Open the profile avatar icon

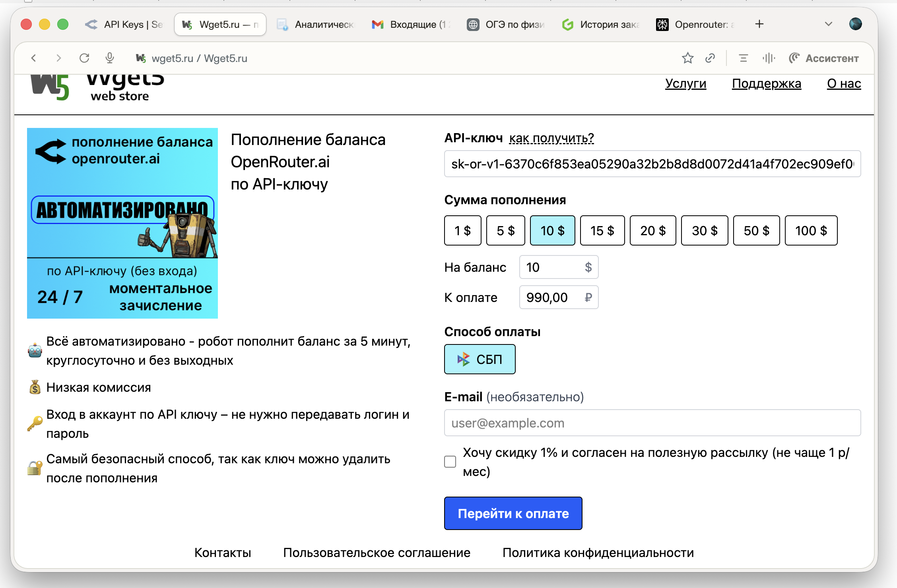coord(856,24)
